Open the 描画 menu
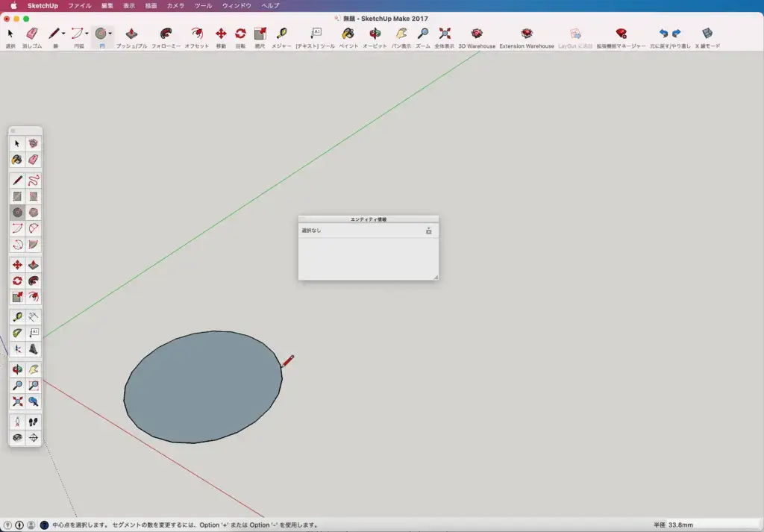The width and height of the screenshot is (764, 532). (x=151, y=6)
